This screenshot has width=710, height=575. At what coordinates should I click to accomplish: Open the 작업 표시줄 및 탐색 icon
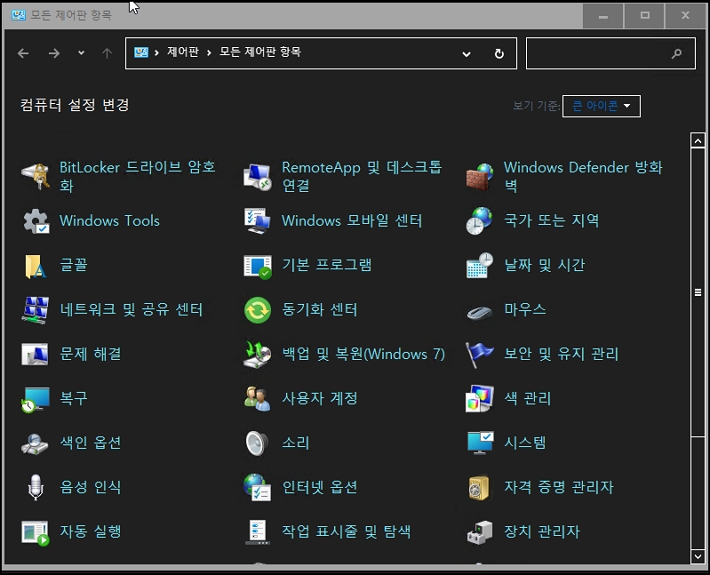tap(258, 532)
